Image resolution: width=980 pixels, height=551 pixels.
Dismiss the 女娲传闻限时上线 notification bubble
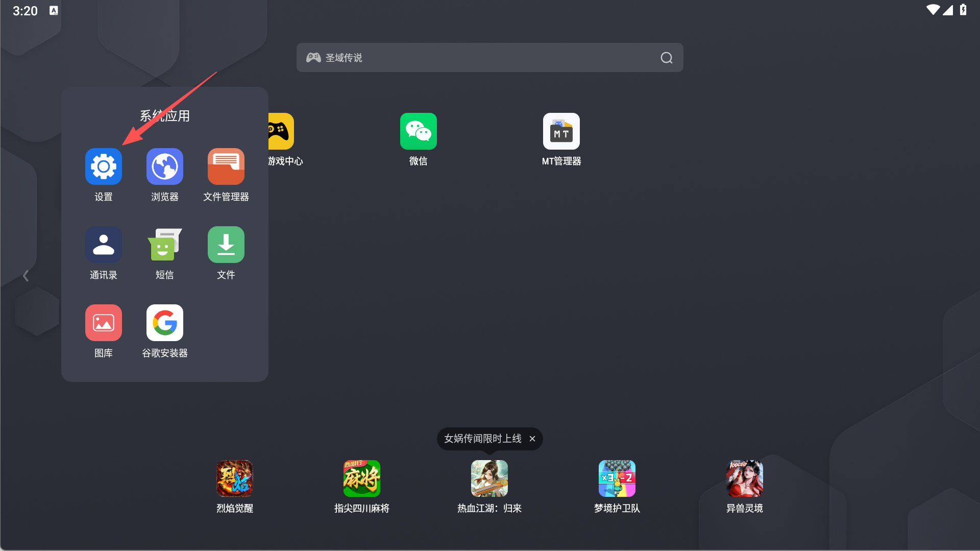coord(532,439)
